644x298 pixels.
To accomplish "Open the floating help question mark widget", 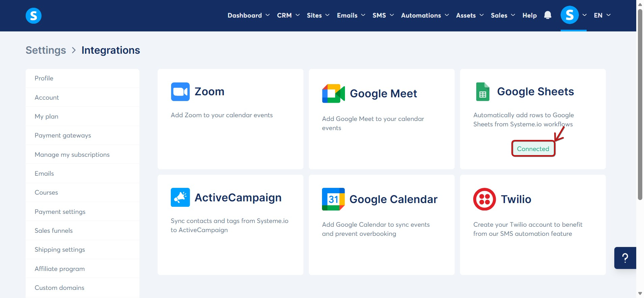I will [x=625, y=258].
